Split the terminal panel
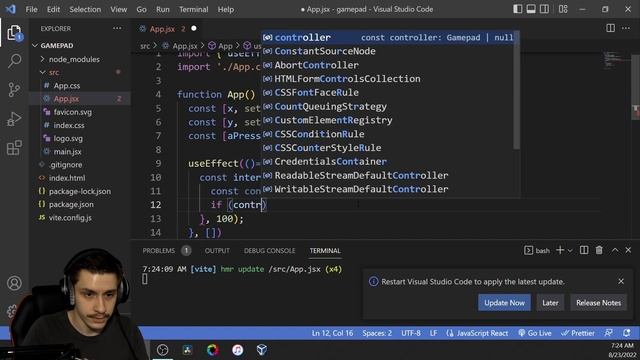 coord(584,250)
